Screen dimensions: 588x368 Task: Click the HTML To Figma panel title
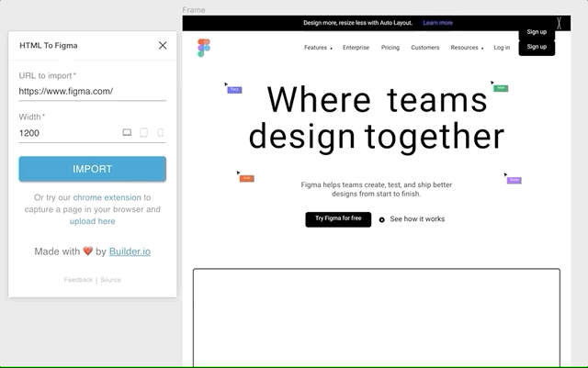click(x=49, y=45)
